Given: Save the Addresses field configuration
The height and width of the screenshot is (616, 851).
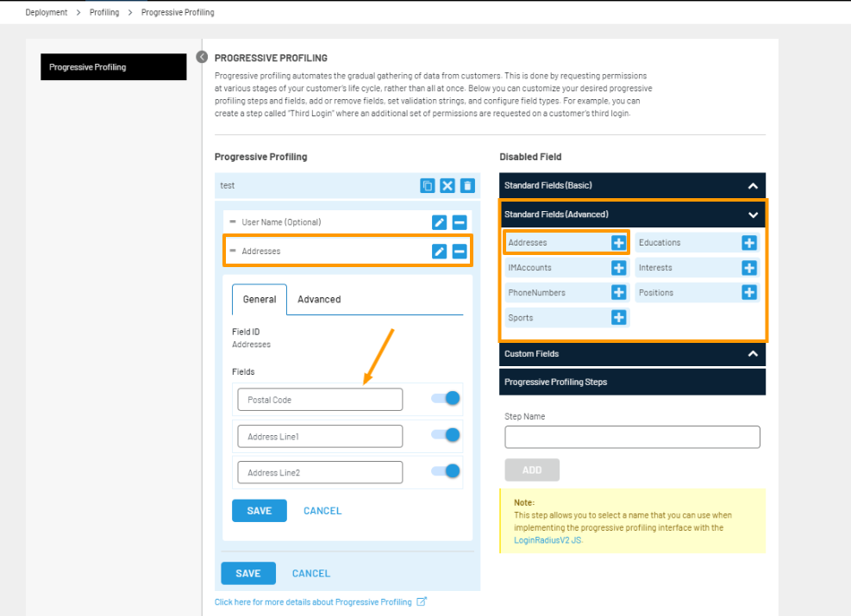Looking at the screenshot, I should pos(260,510).
